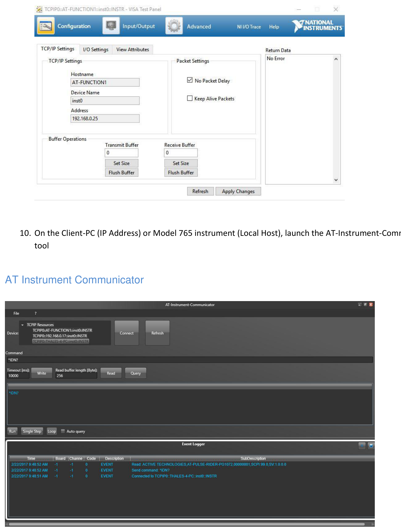Close the VISA Test Panel window
The width and height of the screenshot is (401, 532).
click(336, 9)
